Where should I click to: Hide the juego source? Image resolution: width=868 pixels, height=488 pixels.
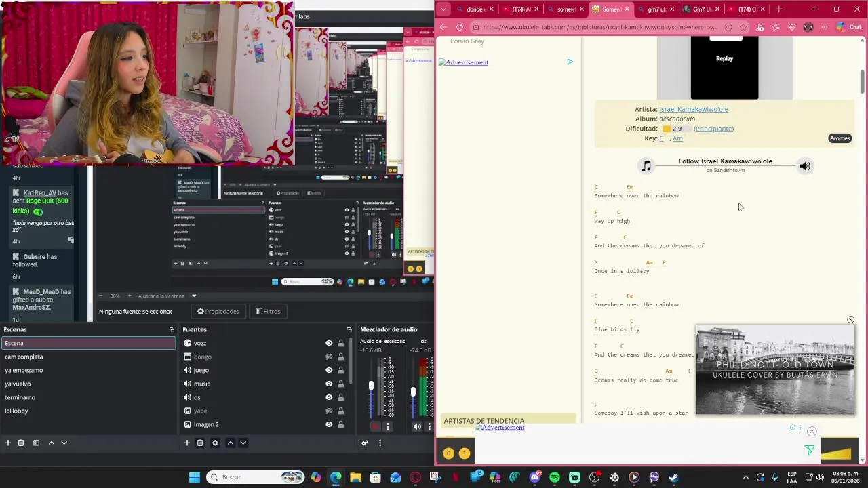pos(329,370)
